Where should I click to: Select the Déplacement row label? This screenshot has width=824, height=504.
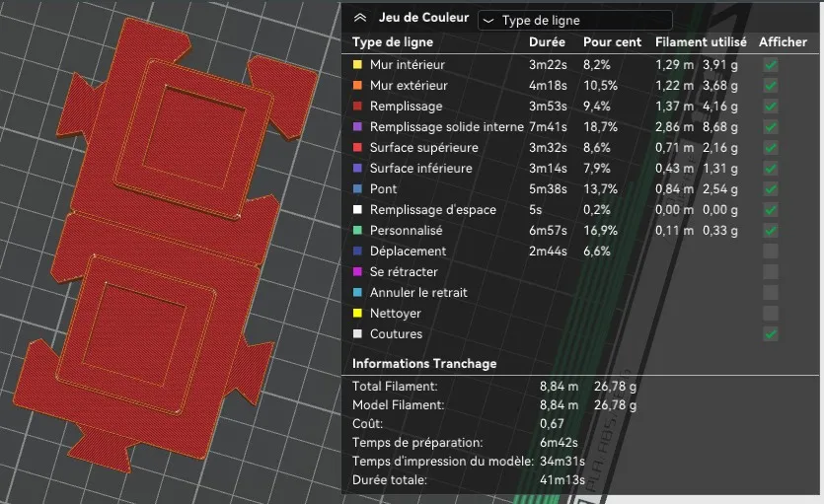pyautogui.click(x=408, y=251)
